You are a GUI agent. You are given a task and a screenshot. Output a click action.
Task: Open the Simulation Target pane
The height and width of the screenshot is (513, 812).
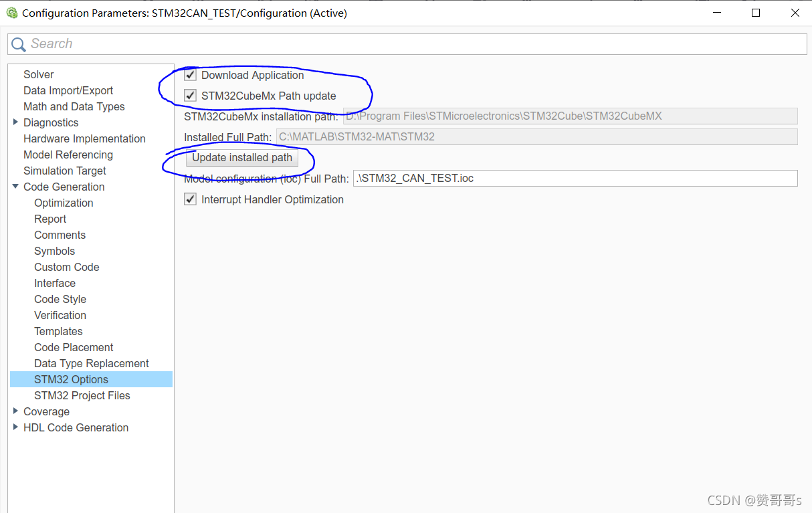coord(65,171)
